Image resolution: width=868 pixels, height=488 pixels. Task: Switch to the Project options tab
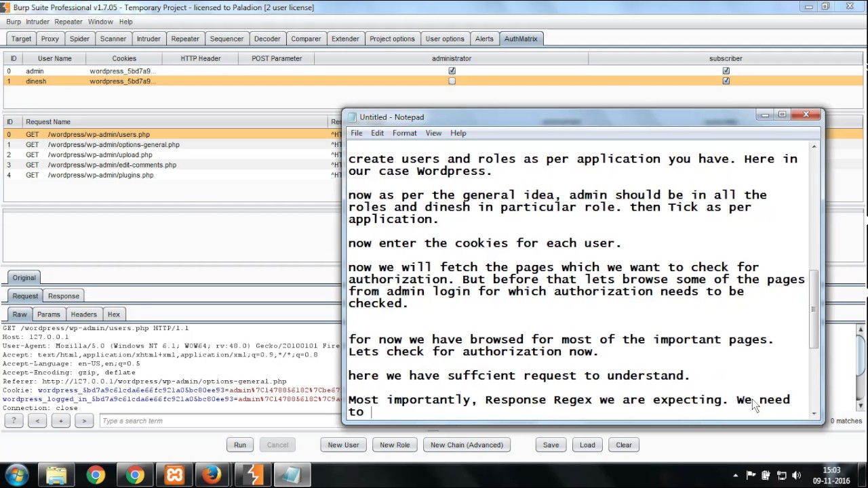(x=392, y=39)
